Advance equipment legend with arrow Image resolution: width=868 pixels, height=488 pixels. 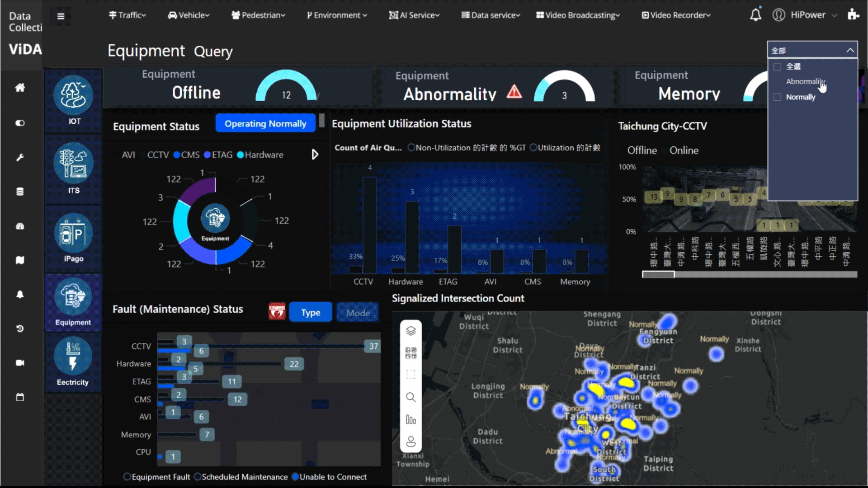[315, 155]
